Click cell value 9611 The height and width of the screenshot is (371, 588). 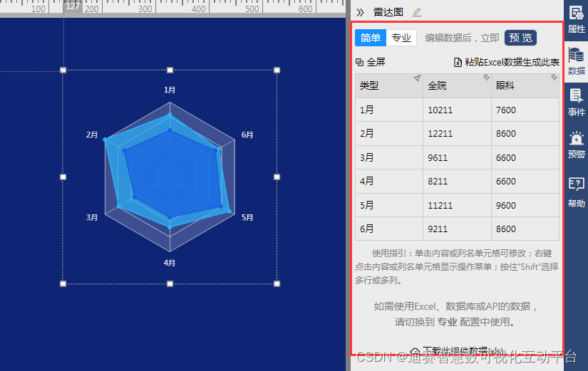point(457,157)
